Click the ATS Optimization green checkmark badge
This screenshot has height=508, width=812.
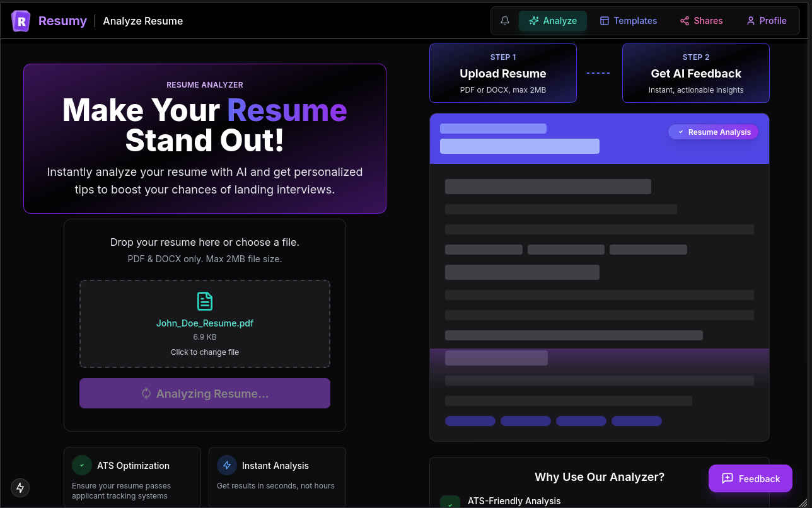pos(81,465)
